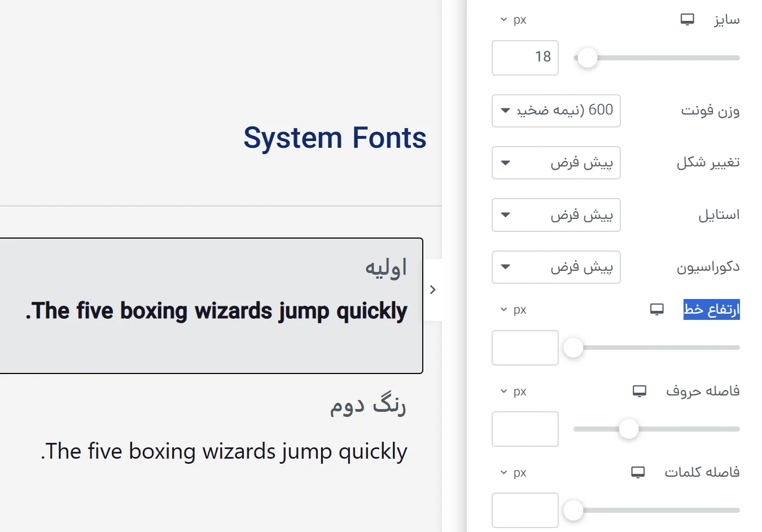Open the px unit selector for ارتفاع خط

[x=511, y=309]
